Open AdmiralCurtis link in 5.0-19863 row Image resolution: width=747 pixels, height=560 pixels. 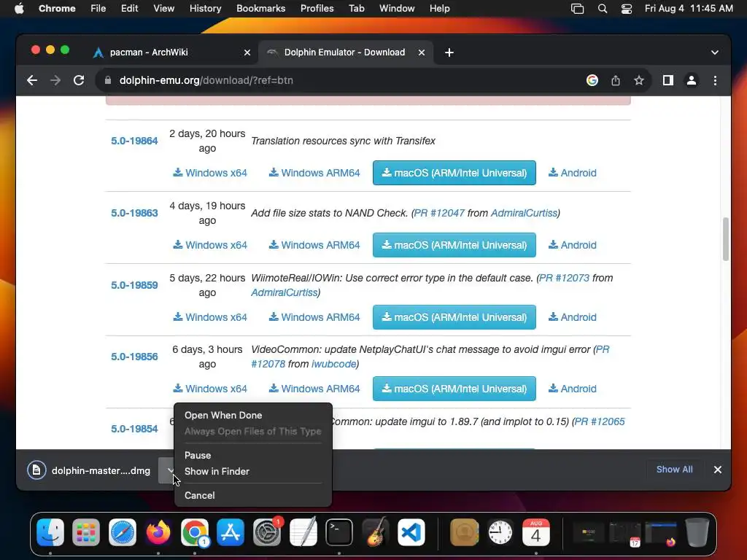point(524,213)
